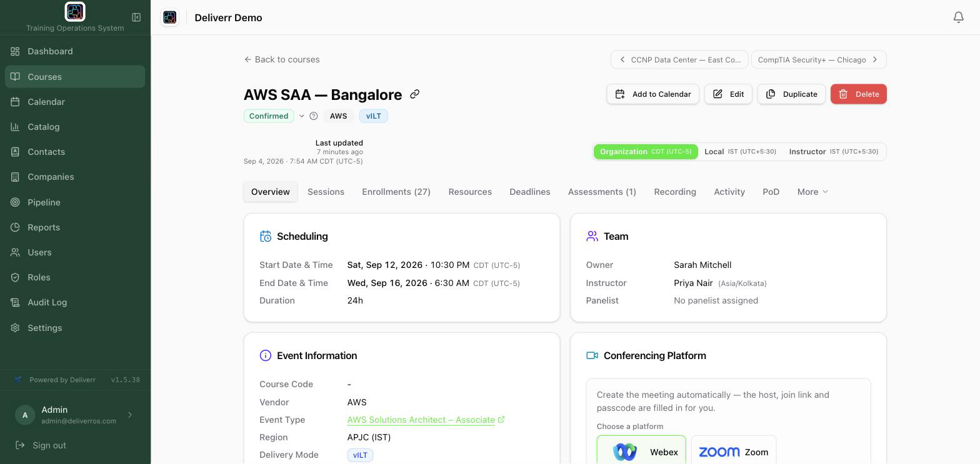Open the Enrollments (27) tab
980x464 pixels.
396,192
